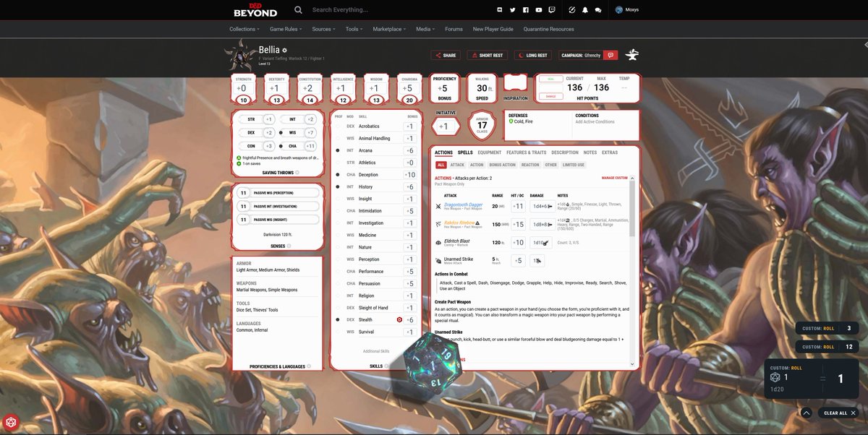This screenshot has width=868, height=435.
Task: Click the d20 icon in roll result
Action: click(775, 377)
